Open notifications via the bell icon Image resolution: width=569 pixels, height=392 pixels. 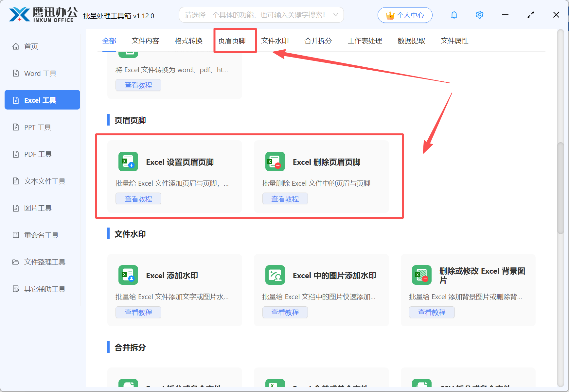click(454, 15)
